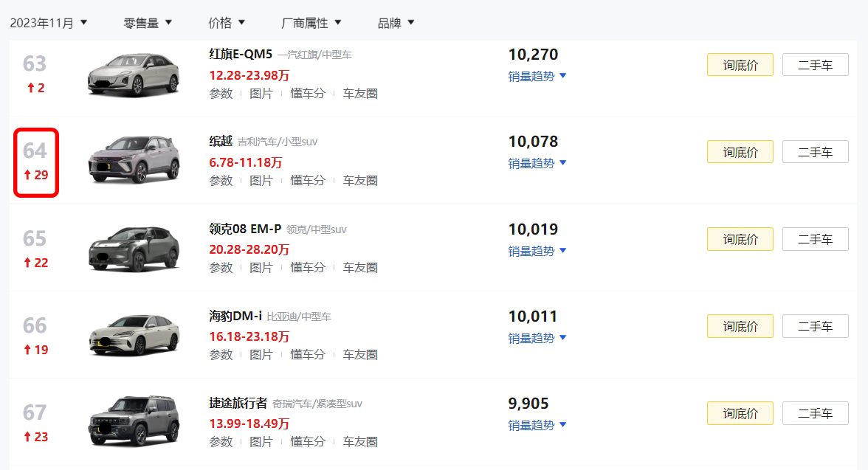The width and height of the screenshot is (868, 470).
Task: Click 二手车 button for 红旗E-QM5
Action: [x=816, y=65]
